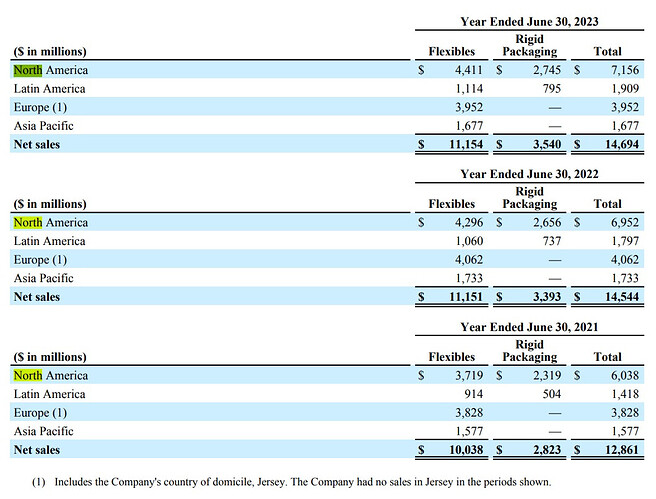Select the Asia Pacific label in 2022 table
The height and width of the screenshot is (499, 656).
coord(44,278)
